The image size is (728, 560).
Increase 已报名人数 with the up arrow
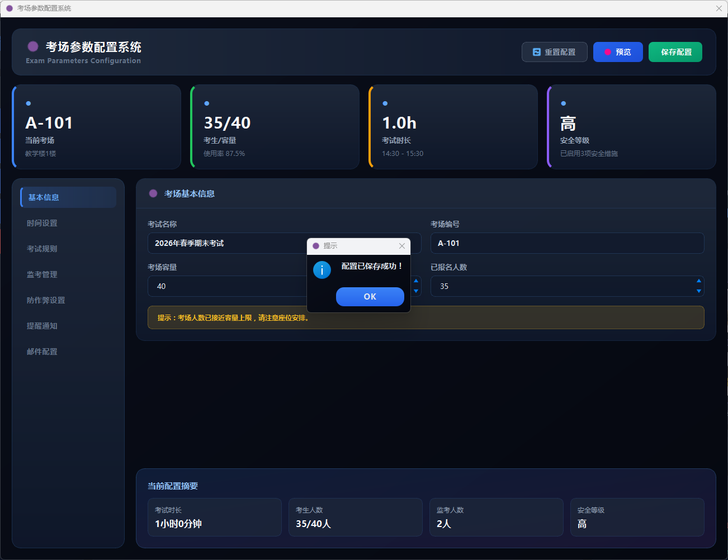click(x=698, y=281)
